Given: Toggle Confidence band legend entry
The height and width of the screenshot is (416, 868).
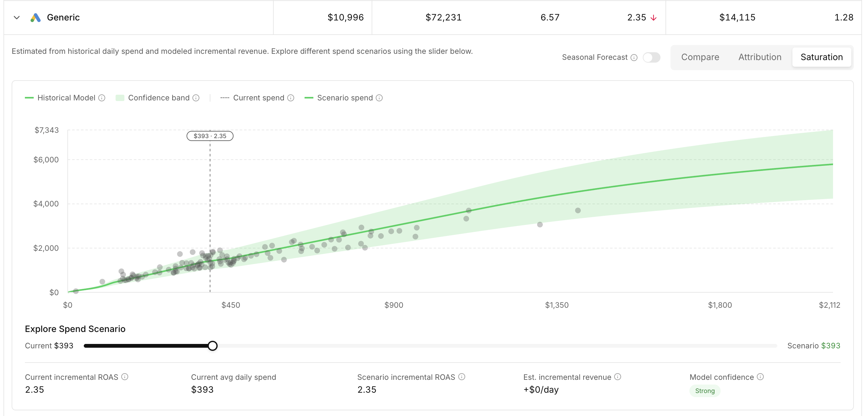Looking at the screenshot, I should coord(153,98).
